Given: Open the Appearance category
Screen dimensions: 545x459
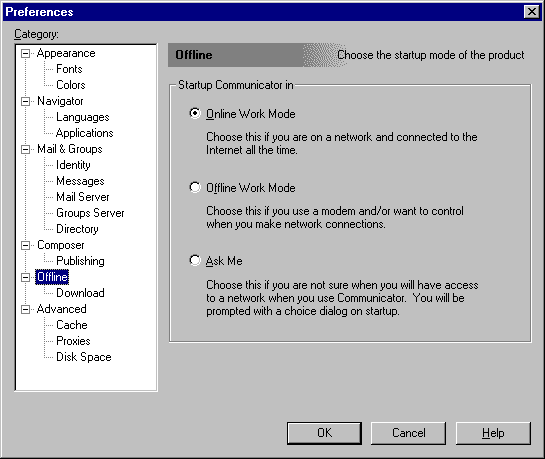Looking at the screenshot, I should pos(66,53).
